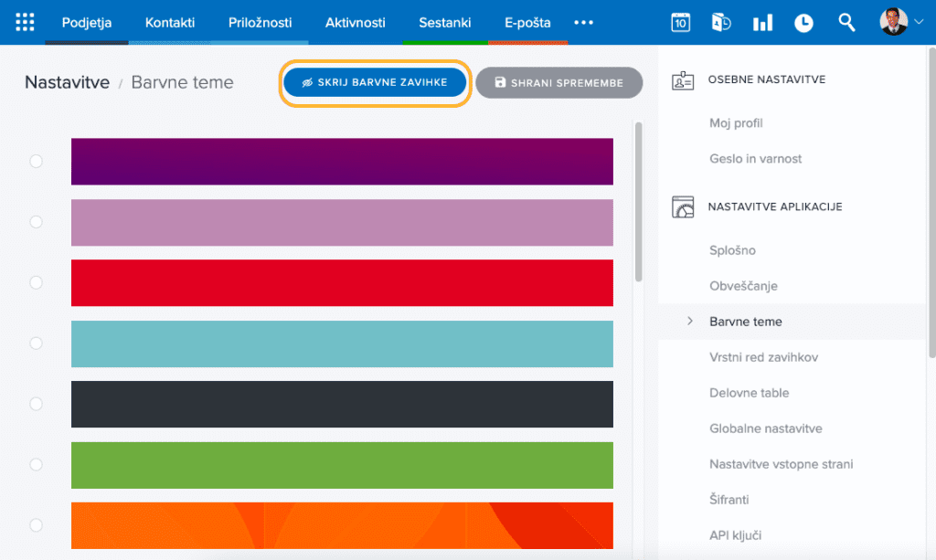The width and height of the screenshot is (936, 560).
Task: Click the Osebne nastavitve section icon
Action: [683, 80]
